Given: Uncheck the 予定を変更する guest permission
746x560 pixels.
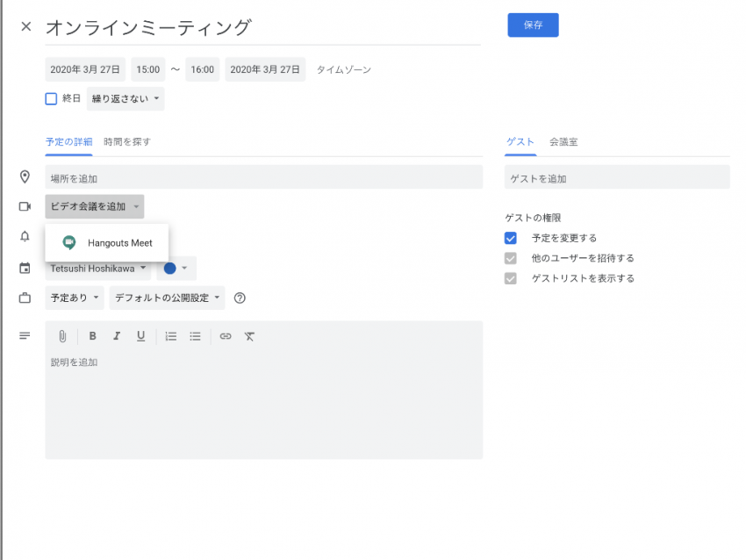Looking at the screenshot, I should [x=511, y=238].
